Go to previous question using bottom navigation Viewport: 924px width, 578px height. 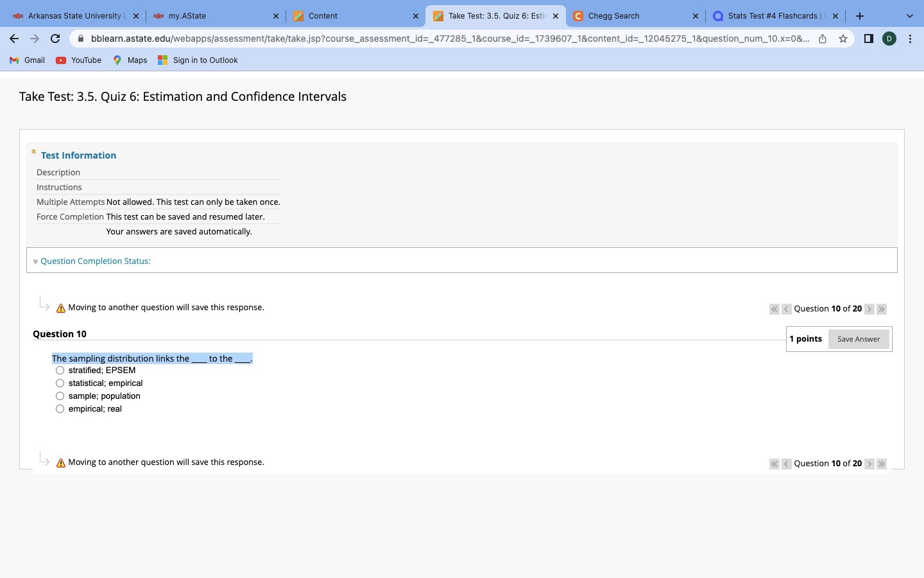pyautogui.click(x=786, y=464)
